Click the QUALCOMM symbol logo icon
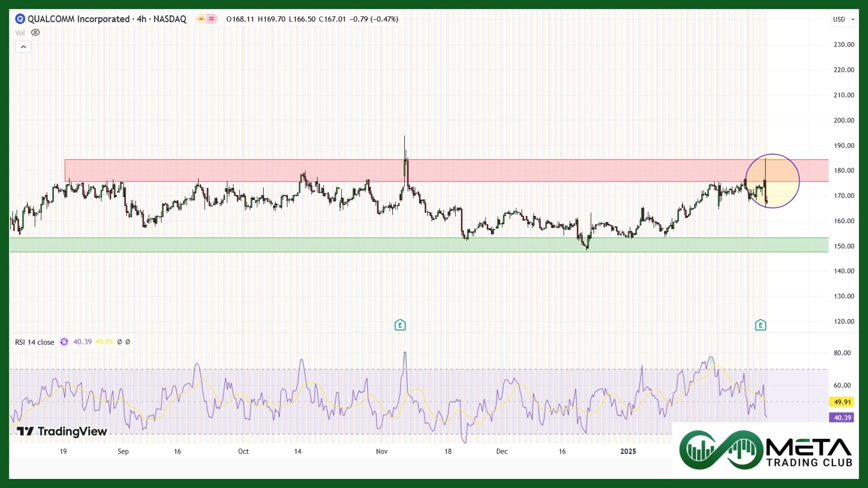Screen dimensions: 868x488 [20, 19]
